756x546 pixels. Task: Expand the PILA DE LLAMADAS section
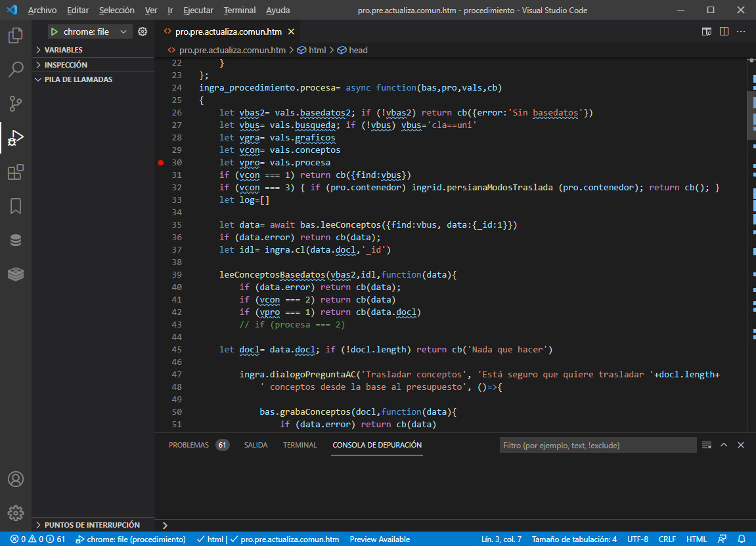(78, 79)
